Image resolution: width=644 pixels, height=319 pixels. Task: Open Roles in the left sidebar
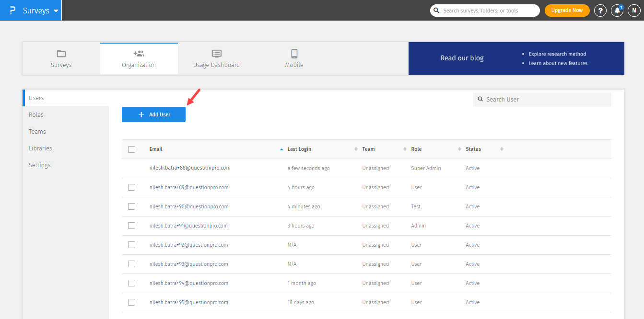36,114
